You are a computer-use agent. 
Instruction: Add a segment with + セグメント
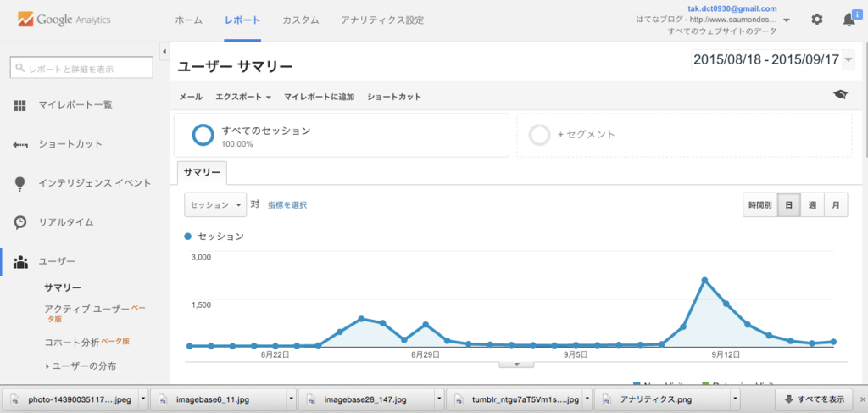point(587,135)
